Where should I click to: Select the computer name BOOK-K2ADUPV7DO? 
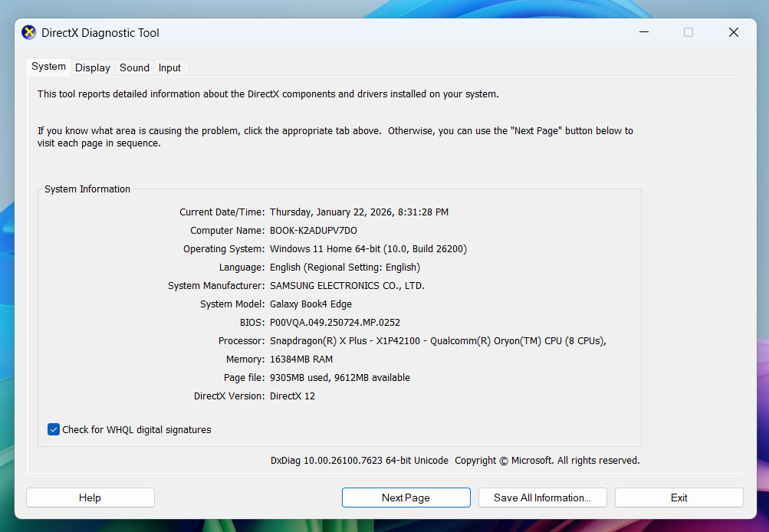point(314,231)
